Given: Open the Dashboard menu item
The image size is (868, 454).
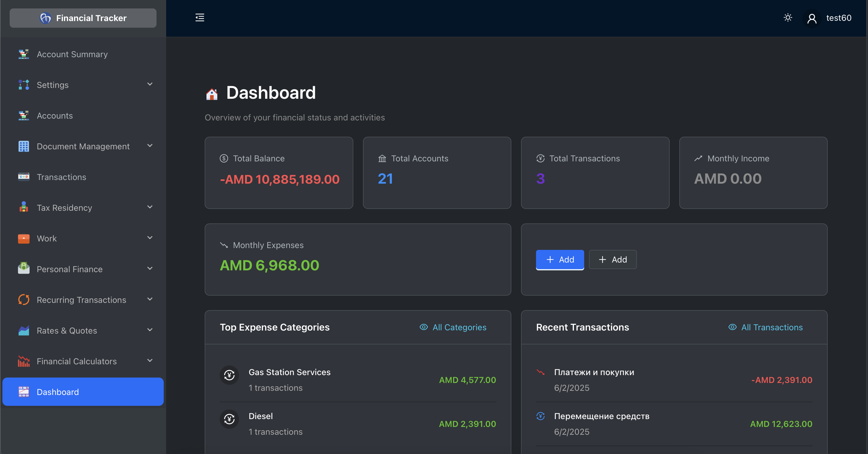Looking at the screenshot, I should 57,392.
